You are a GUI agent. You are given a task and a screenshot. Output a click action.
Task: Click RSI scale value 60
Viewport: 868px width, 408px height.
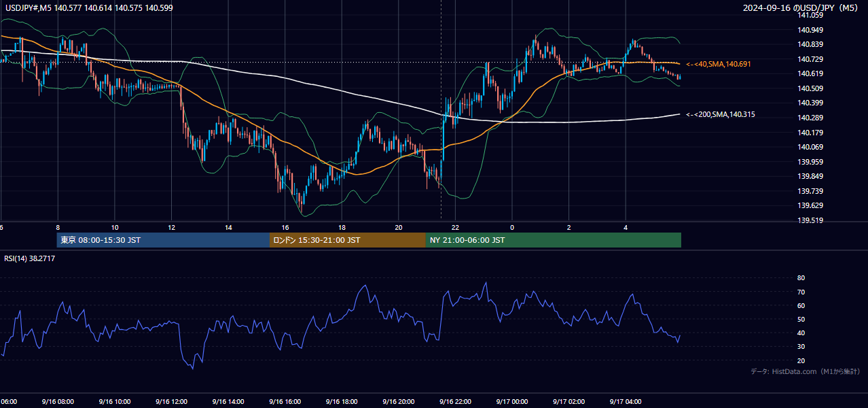(x=801, y=305)
